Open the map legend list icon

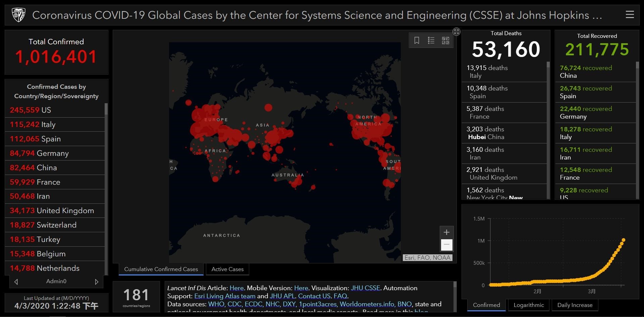(431, 41)
